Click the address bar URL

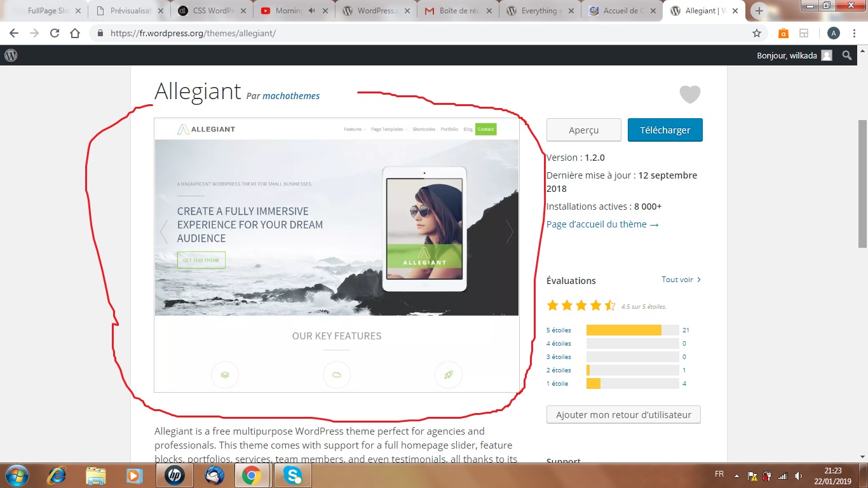(x=193, y=33)
